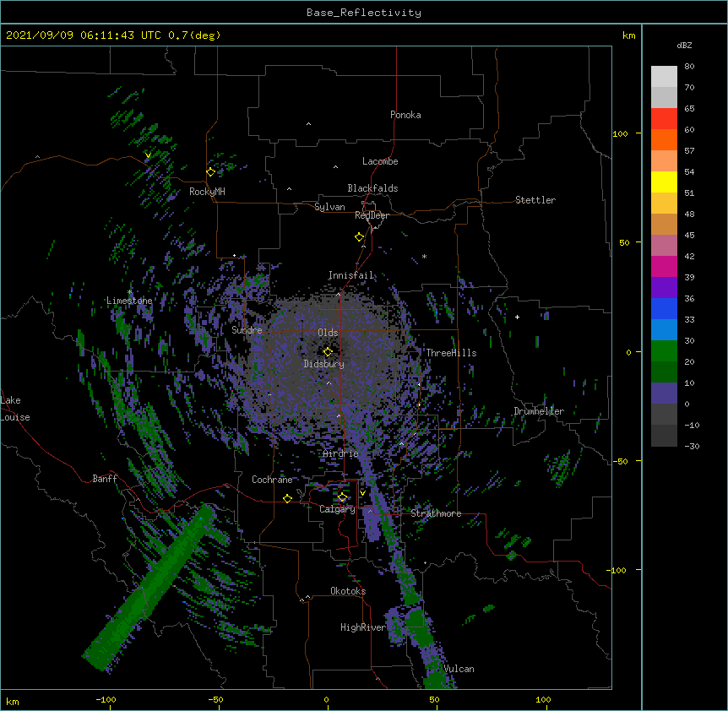Viewport: 728px width, 711px height.
Task: Select the yellow diamond above the Calgary label
Action: [x=342, y=497]
